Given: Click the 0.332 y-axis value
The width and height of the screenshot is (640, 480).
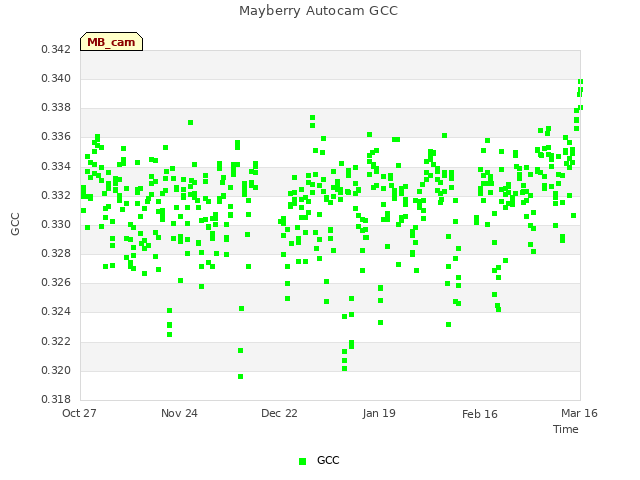Looking at the screenshot, I should click(x=56, y=195).
